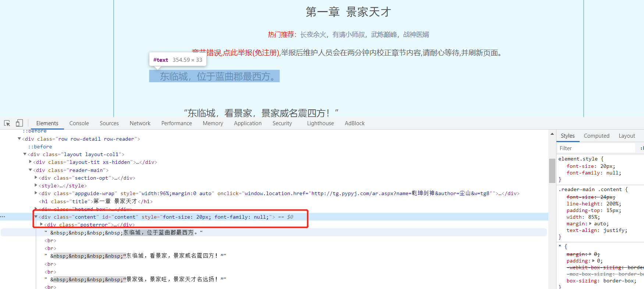Edit the text-align justify value

[x=614, y=230]
